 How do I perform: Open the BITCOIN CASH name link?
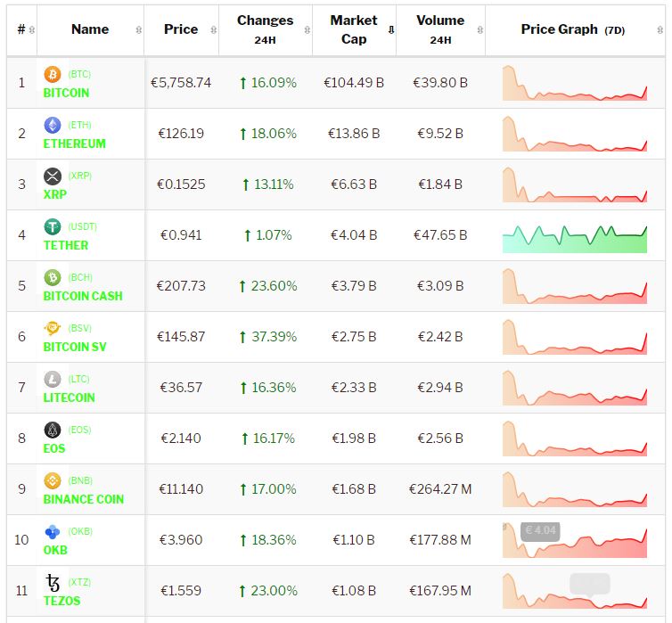[x=83, y=296]
